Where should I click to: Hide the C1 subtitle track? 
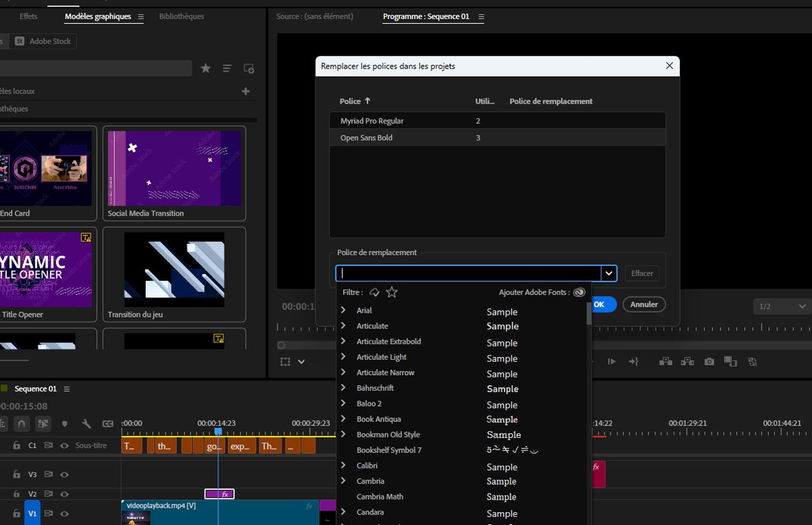point(65,446)
